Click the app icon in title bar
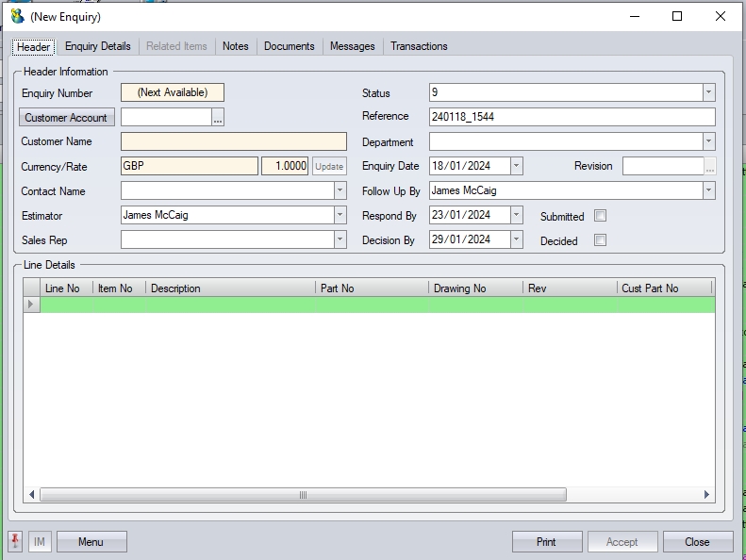The height and width of the screenshot is (560, 746). pyautogui.click(x=17, y=16)
